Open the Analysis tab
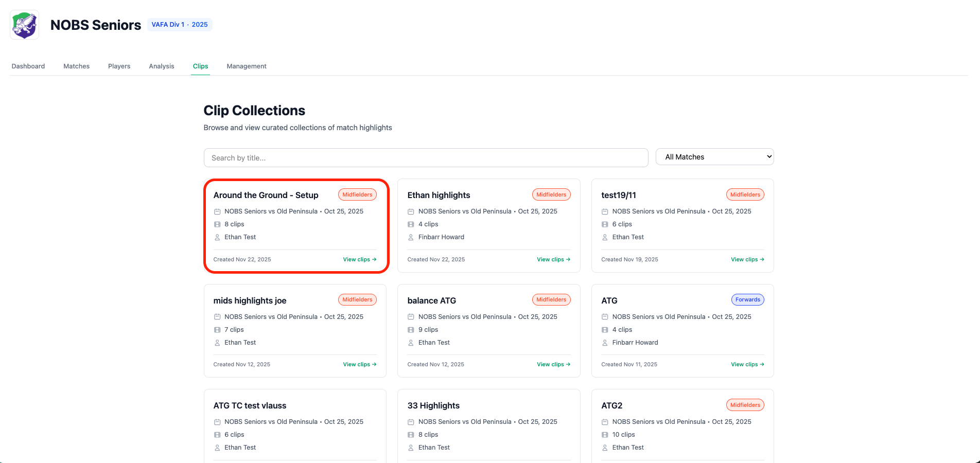Viewport: 980px width, 463px height. (162, 66)
